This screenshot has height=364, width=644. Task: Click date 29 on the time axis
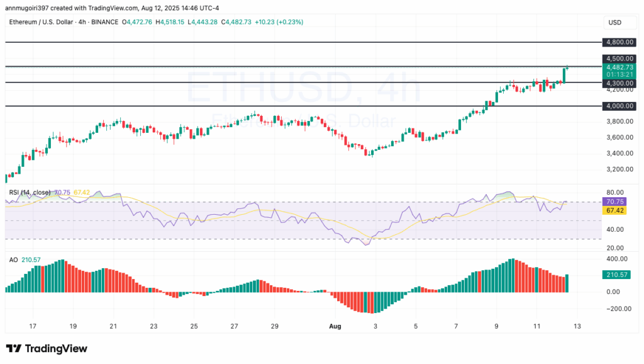[x=274, y=326]
